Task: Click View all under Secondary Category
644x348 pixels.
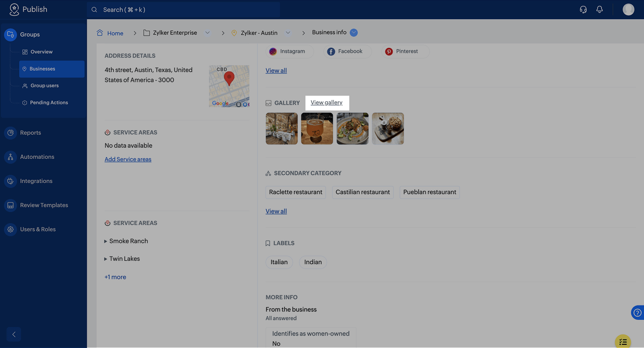Action: coord(276,212)
